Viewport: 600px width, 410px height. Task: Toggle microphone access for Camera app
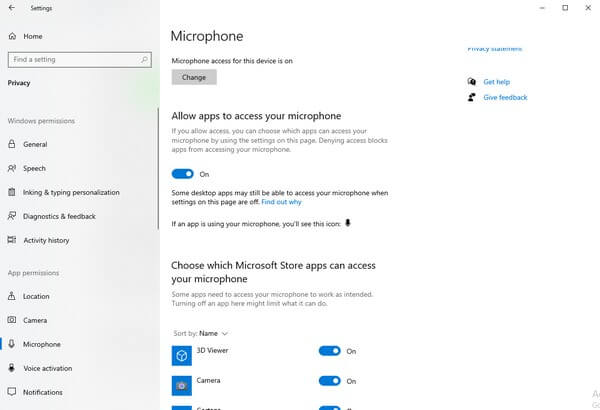329,381
